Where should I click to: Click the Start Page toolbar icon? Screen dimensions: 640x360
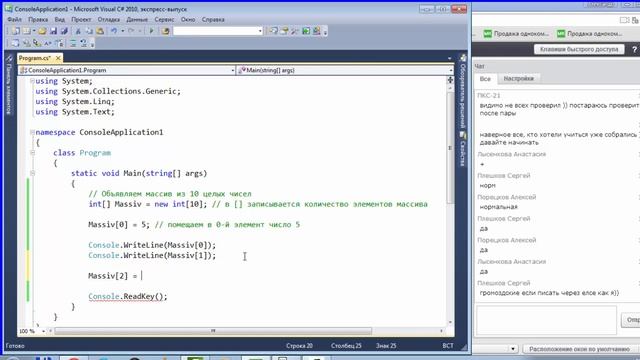pyautogui.click(x=306, y=31)
